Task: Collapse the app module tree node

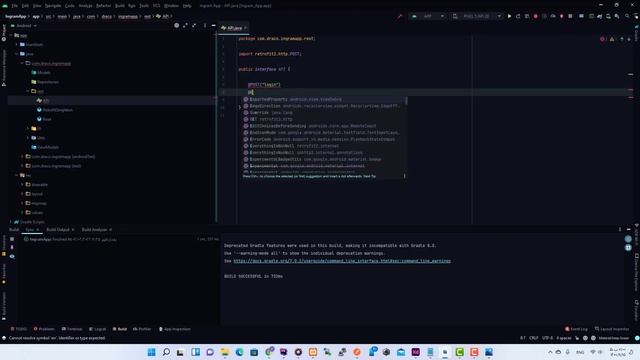Action: [11, 36]
